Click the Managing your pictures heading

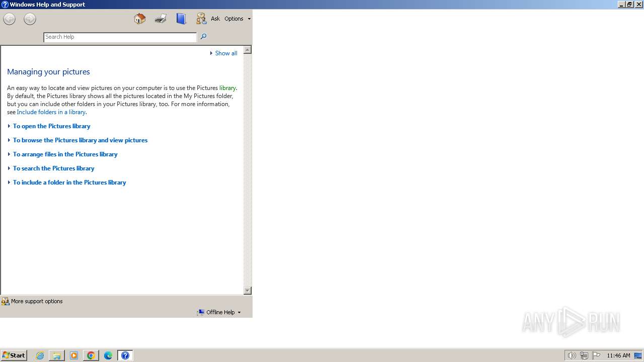coord(48,72)
